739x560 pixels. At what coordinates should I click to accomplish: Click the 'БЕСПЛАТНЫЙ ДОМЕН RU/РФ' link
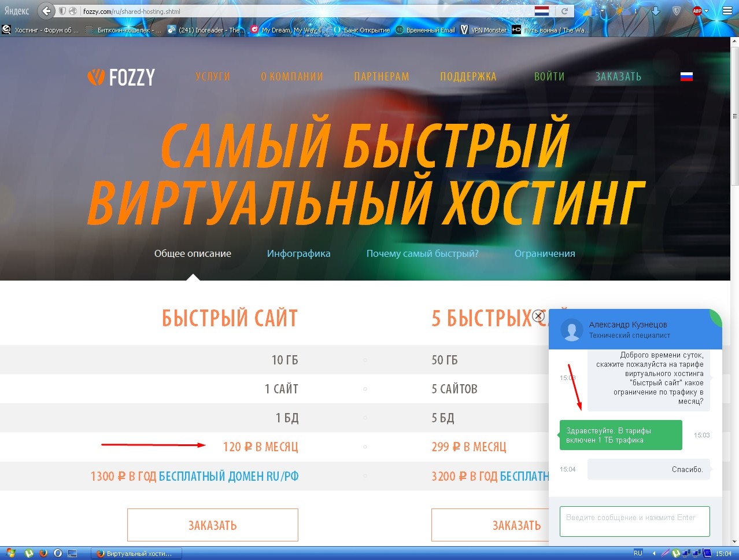[x=229, y=476]
